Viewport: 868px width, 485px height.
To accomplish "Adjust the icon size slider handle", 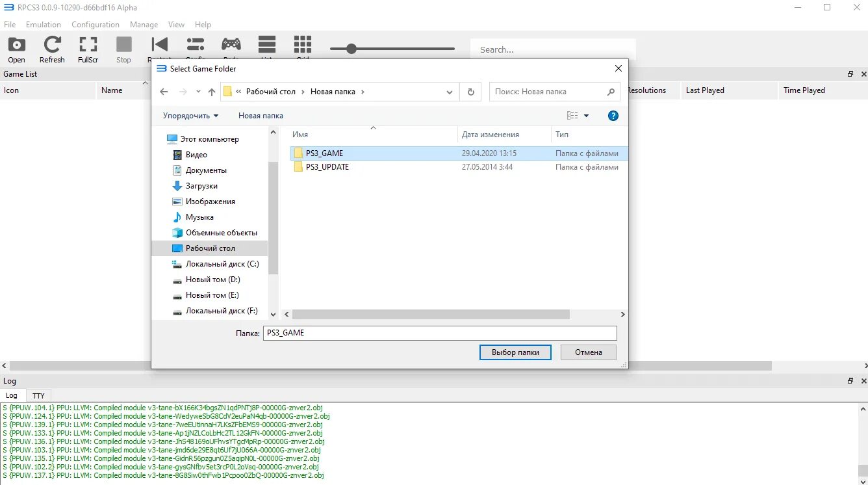I will point(351,49).
